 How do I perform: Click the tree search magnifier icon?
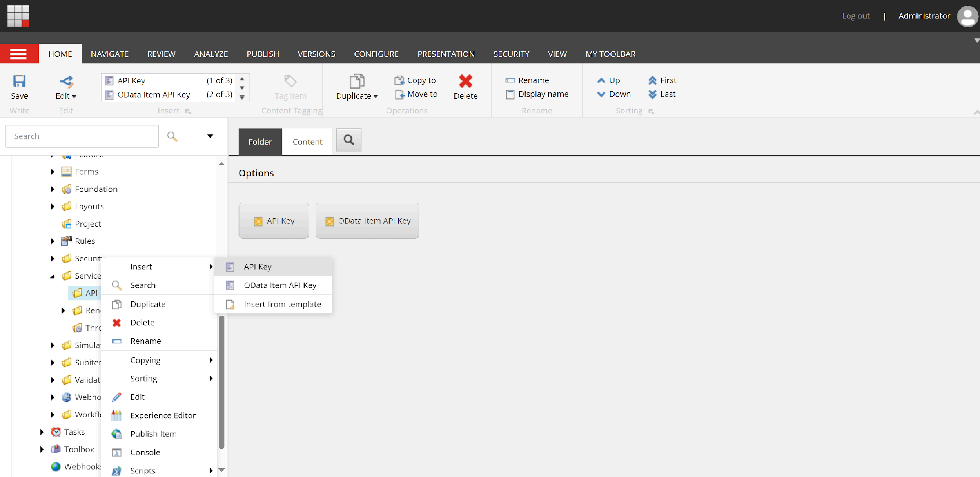coord(172,136)
